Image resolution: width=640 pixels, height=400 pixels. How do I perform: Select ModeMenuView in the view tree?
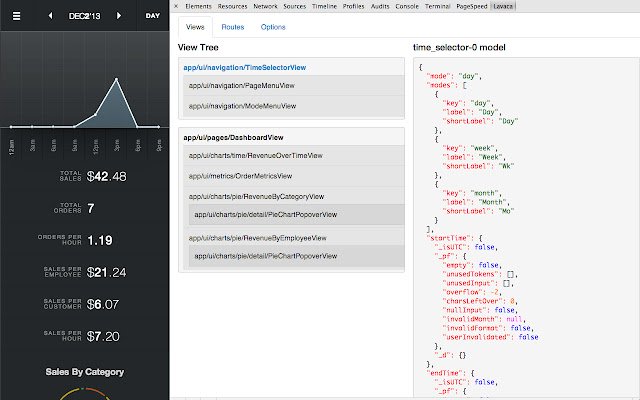tap(293, 106)
